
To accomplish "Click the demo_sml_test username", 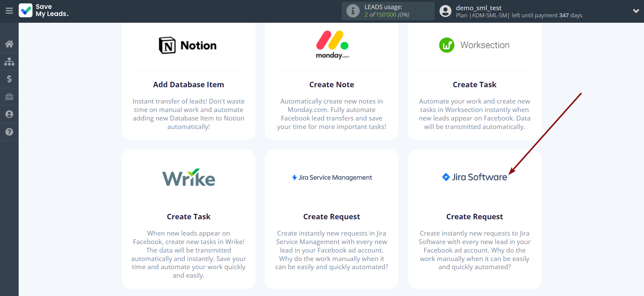I will coord(478,8).
